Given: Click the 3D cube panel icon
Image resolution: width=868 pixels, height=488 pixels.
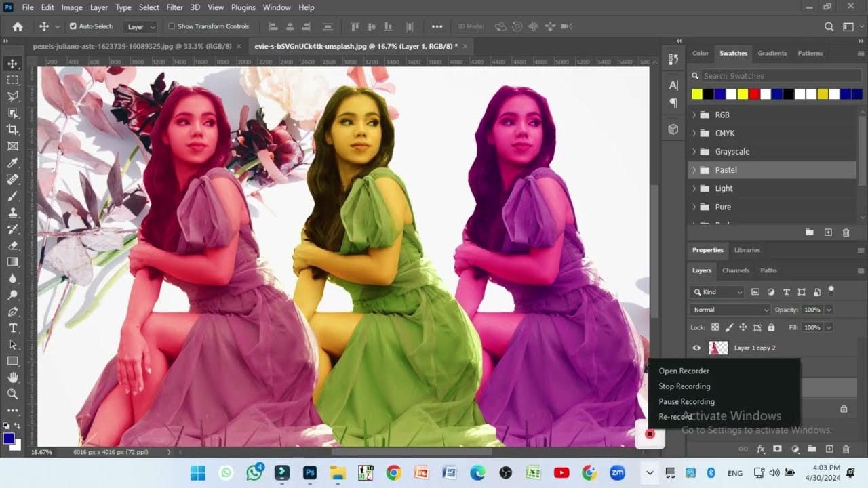Looking at the screenshot, I should pyautogui.click(x=673, y=129).
